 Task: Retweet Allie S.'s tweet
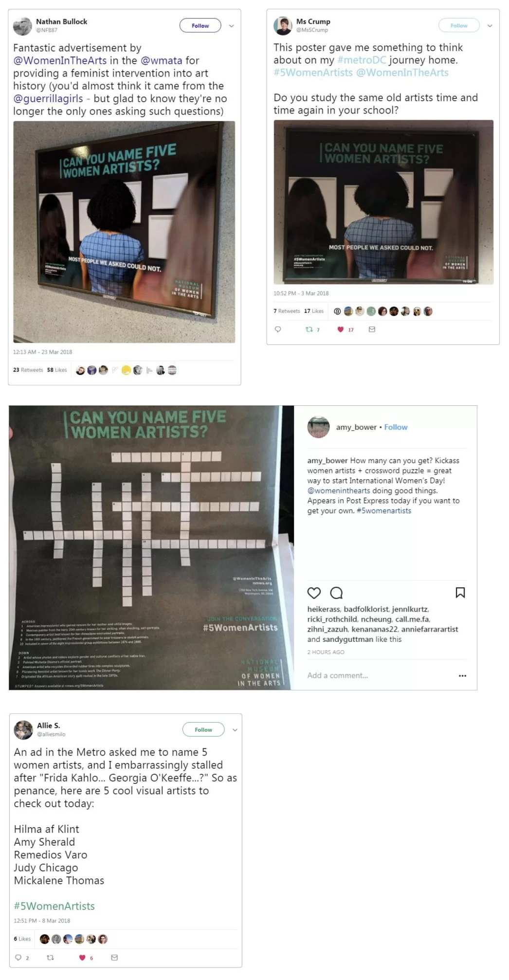[50, 957]
